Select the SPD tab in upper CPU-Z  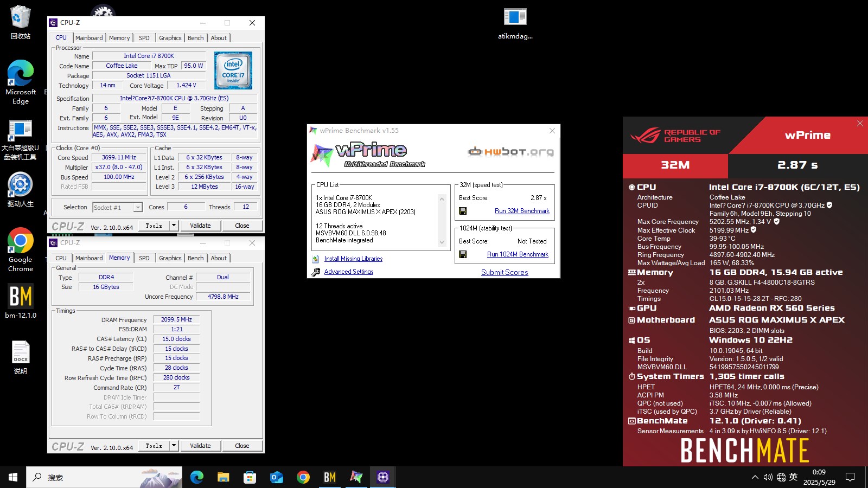click(144, 38)
